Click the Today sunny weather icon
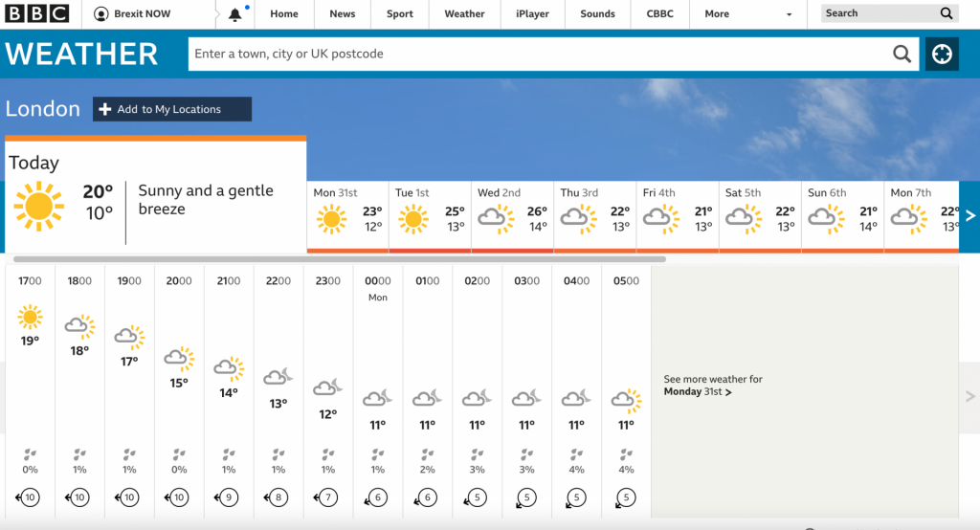Image resolution: width=980 pixels, height=530 pixels. click(x=38, y=207)
